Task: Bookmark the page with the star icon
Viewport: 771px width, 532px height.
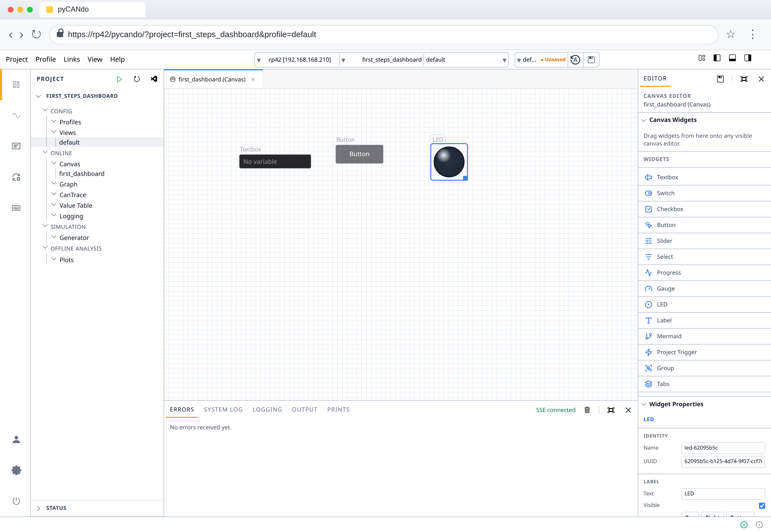Action: [x=730, y=34]
